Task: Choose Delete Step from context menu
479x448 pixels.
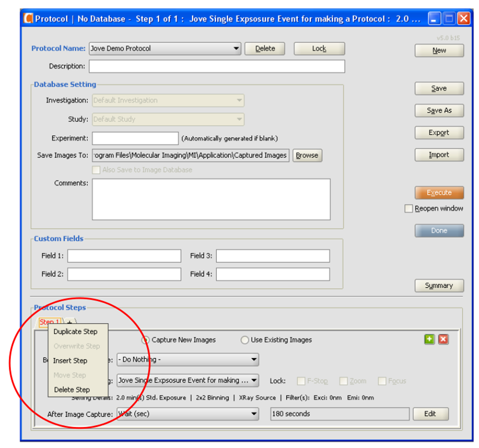Action: coord(78,390)
